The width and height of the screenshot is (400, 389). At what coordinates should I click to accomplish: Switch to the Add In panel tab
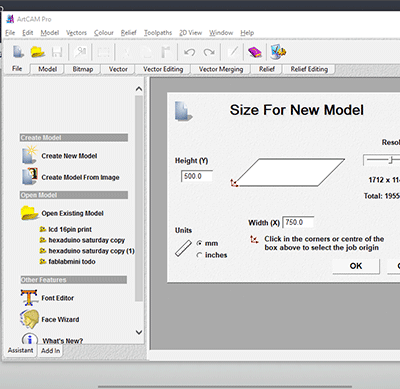[50, 351]
